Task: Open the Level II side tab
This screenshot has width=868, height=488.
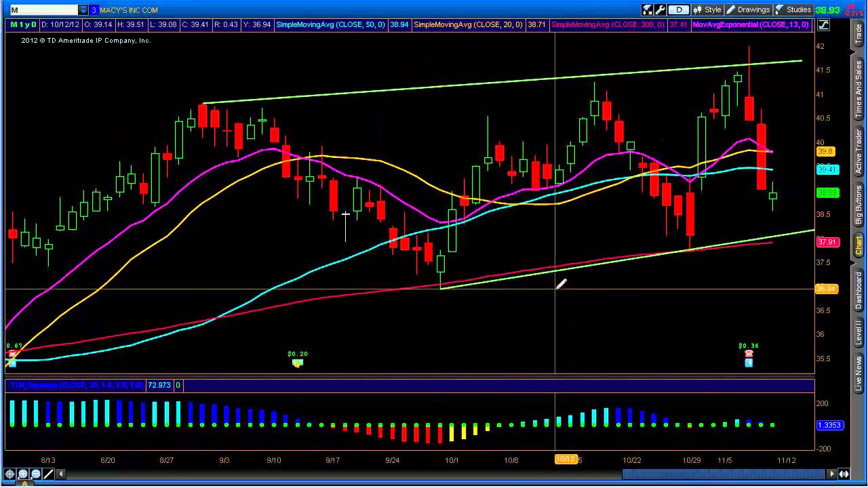Action: point(859,333)
